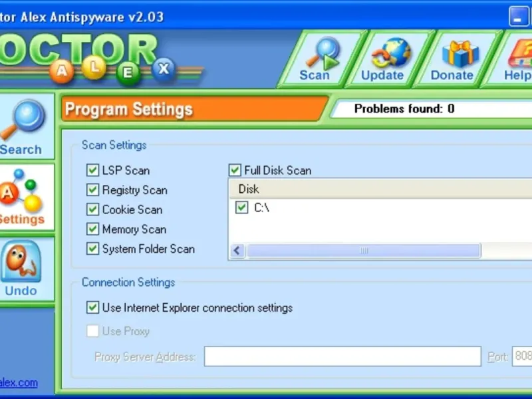
Task: Uncheck System Folder Scan
Action: pos(92,249)
